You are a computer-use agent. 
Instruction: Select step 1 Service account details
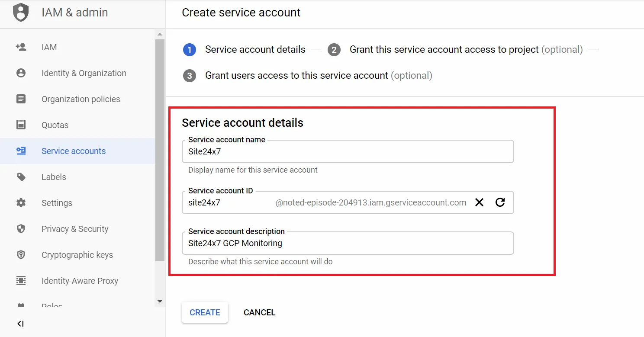(x=245, y=50)
